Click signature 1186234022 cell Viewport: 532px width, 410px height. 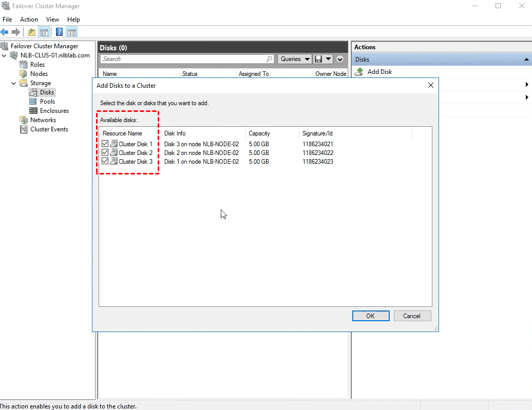317,153
